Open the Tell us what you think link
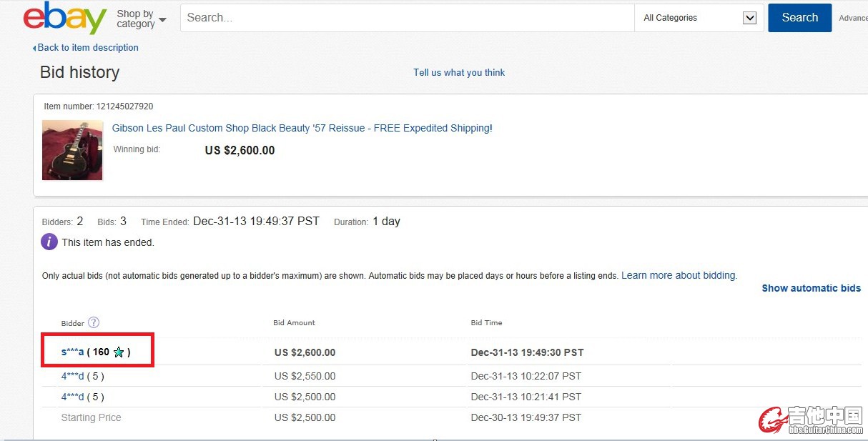The height and width of the screenshot is (441, 868). (459, 72)
